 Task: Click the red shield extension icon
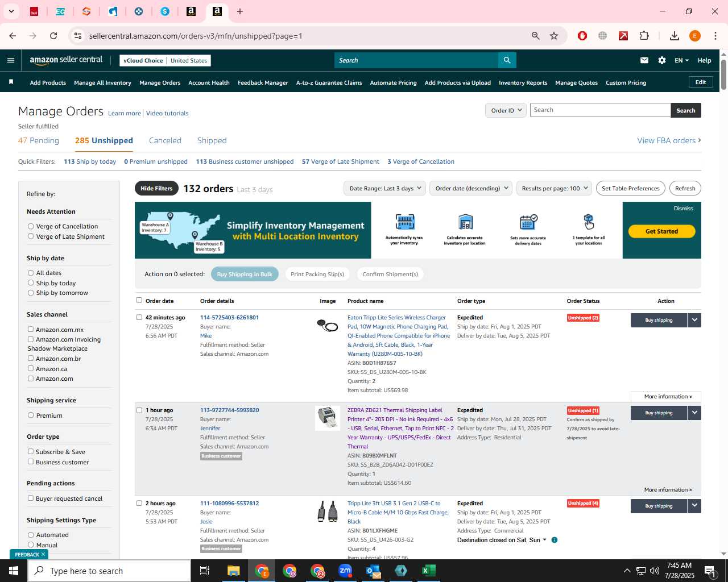click(582, 36)
